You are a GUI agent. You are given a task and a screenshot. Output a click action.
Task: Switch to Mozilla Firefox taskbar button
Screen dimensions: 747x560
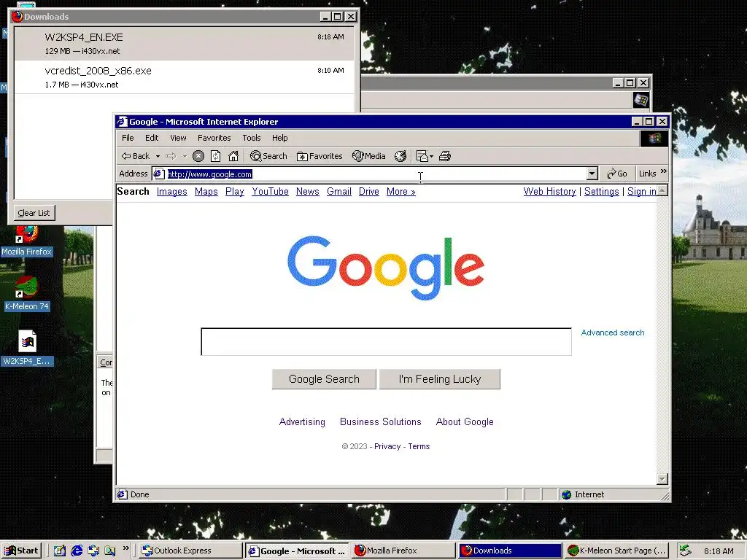(403, 551)
